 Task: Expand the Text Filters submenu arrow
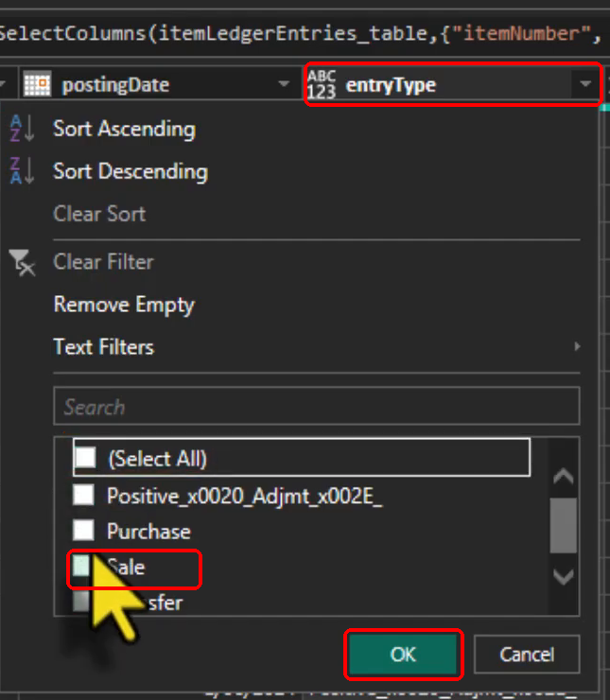tap(577, 346)
